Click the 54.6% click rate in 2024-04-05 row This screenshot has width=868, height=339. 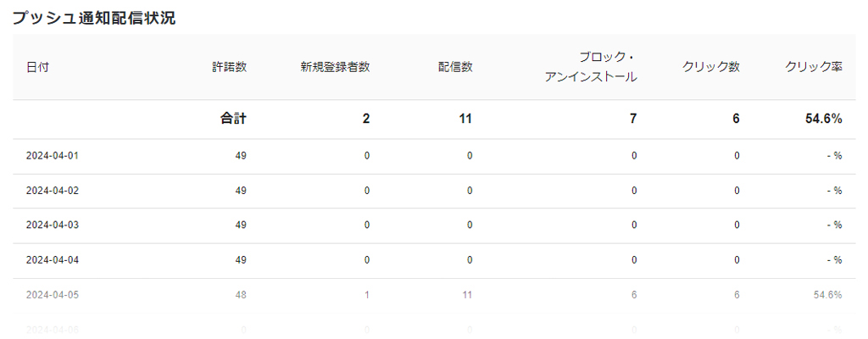click(827, 295)
